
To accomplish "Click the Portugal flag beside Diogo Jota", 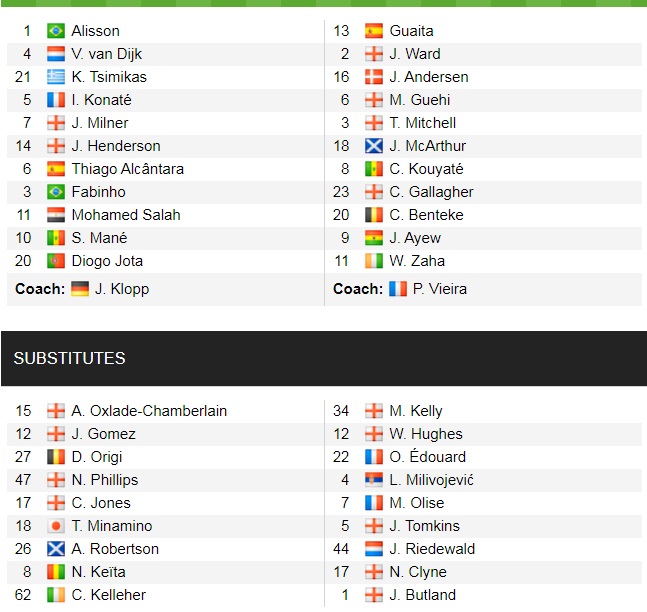I will 56,261.
